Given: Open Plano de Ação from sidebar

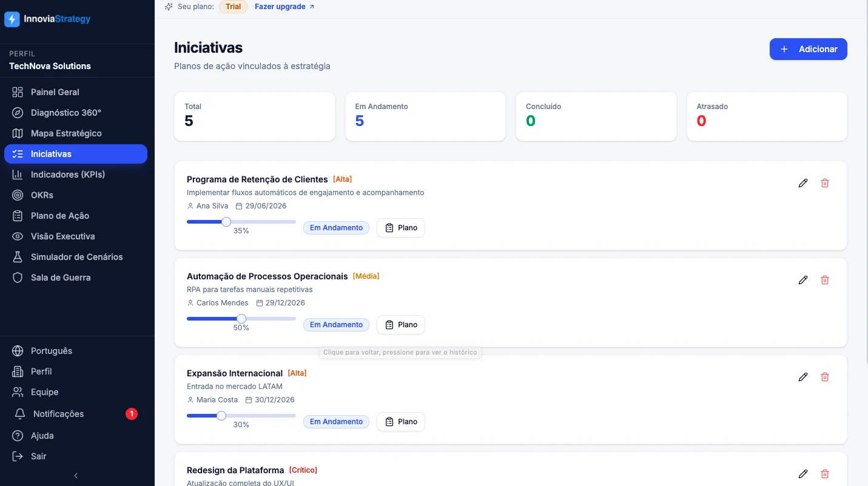Looking at the screenshot, I should [76, 216].
